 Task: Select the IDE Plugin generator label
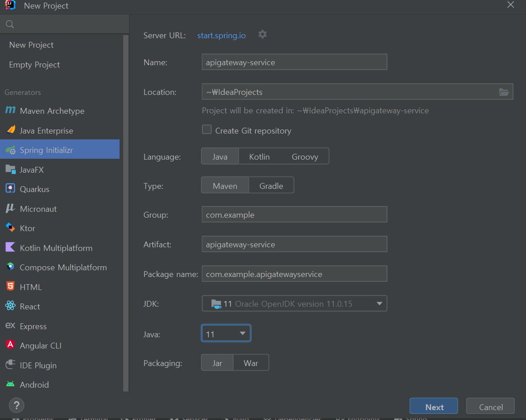pos(38,365)
